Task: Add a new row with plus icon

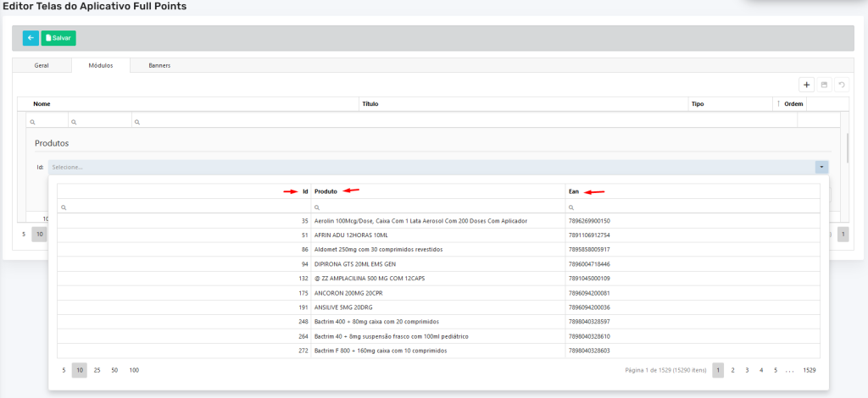Action: point(807,85)
